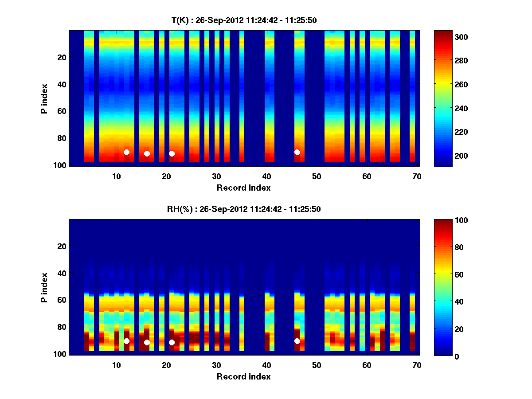Image resolution: width=532 pixels, height=399 pixels.
Task: Pick the white marker at record 16 in RH plot
Action: tap(147, 342)
